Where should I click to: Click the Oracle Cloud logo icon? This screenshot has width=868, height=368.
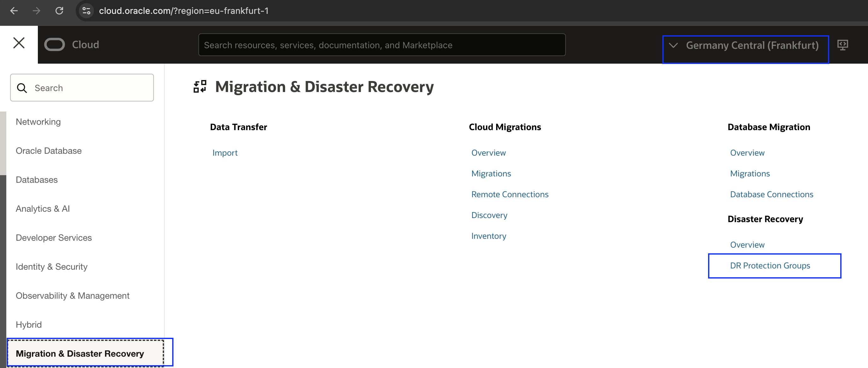[54, 44]
